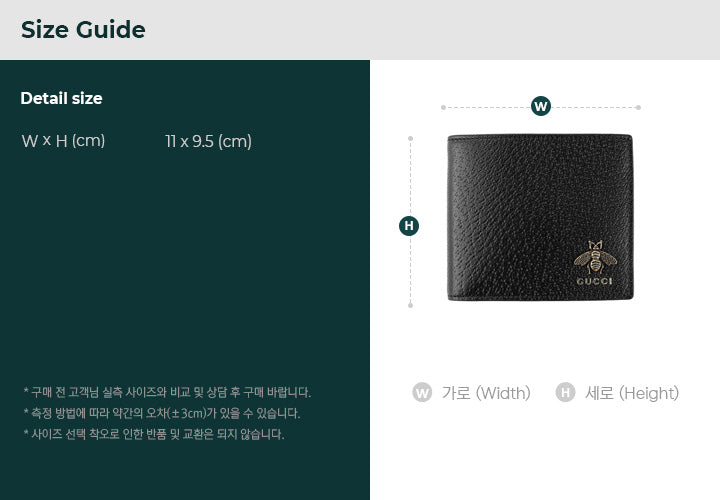Click the 반품 및 교환 notice line
The height and width of the screenshot is (500, 720).
point(154,434)
